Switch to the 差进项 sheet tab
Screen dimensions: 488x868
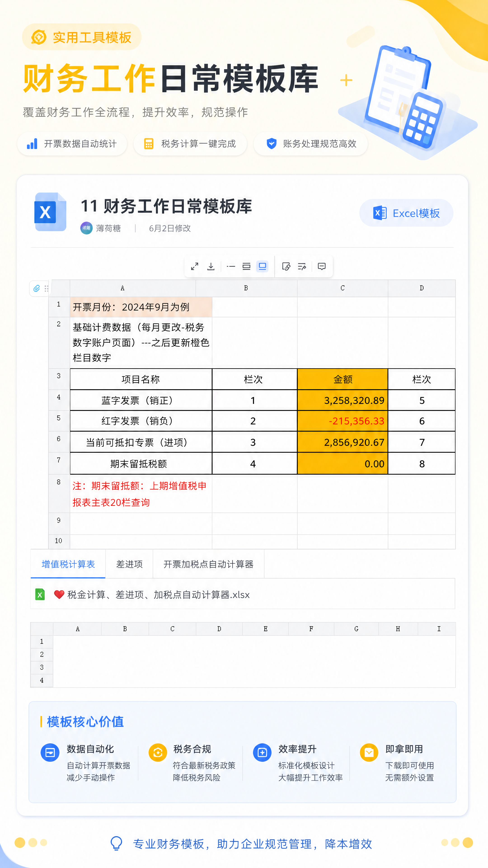pos(129,564)
